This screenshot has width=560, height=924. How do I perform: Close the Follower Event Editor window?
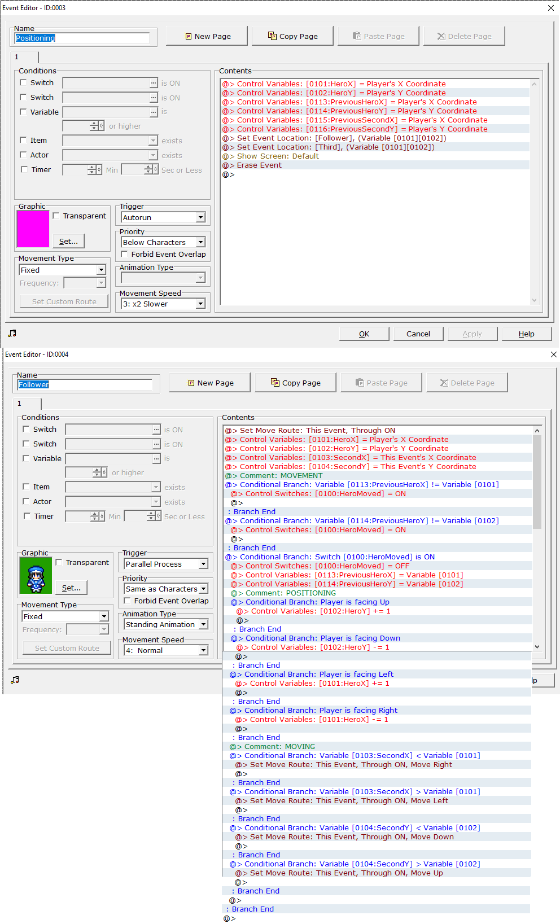click(554, 354)
